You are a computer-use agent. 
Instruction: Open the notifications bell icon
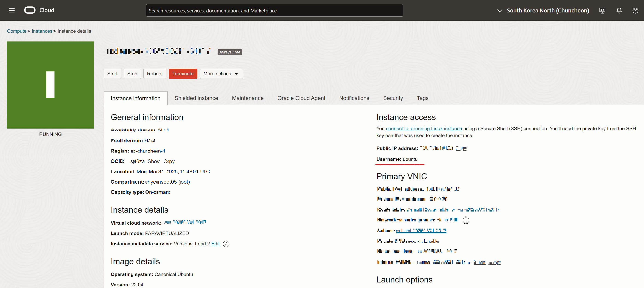619,11
